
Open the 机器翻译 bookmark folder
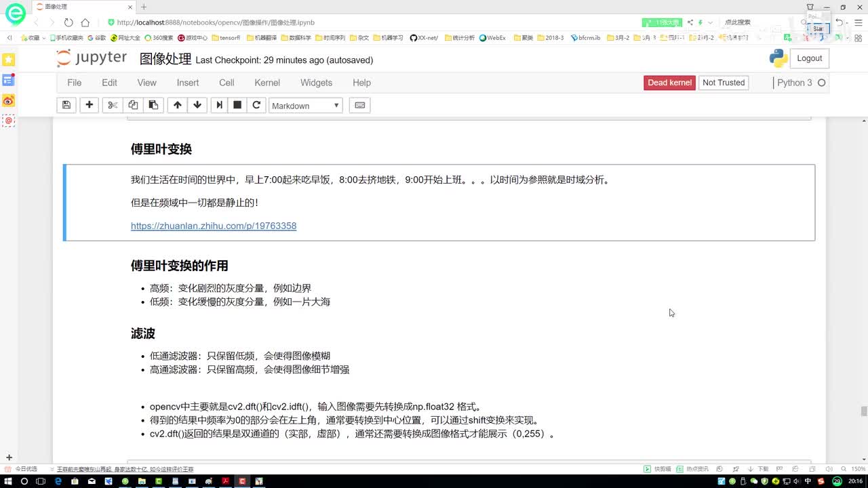tap(261, 38)
